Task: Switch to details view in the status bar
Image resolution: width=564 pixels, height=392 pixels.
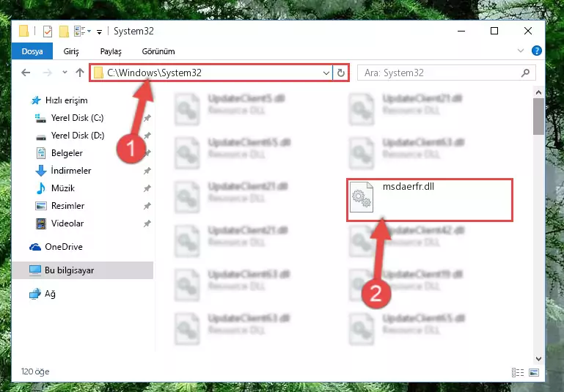Action: 518,373
